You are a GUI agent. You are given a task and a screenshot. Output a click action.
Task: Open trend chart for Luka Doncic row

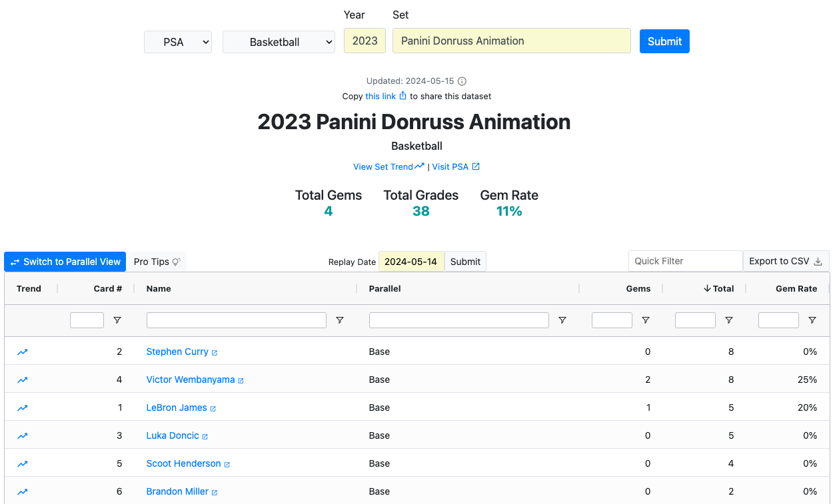pyautogui.click(x=22, y=436)
